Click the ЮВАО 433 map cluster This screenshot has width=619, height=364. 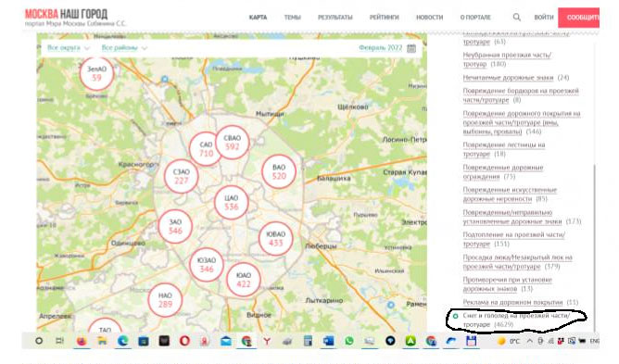tap(275, 238)
